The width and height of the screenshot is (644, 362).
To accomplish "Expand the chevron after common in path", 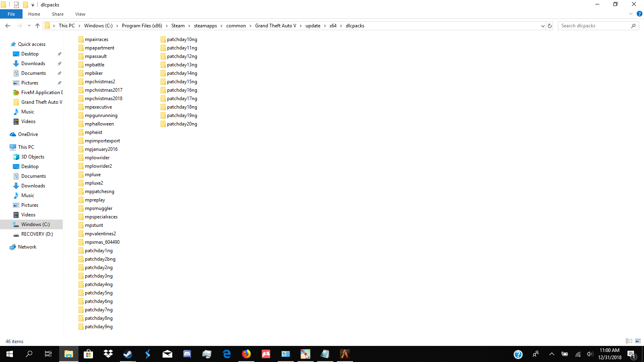I will (250, 26).
